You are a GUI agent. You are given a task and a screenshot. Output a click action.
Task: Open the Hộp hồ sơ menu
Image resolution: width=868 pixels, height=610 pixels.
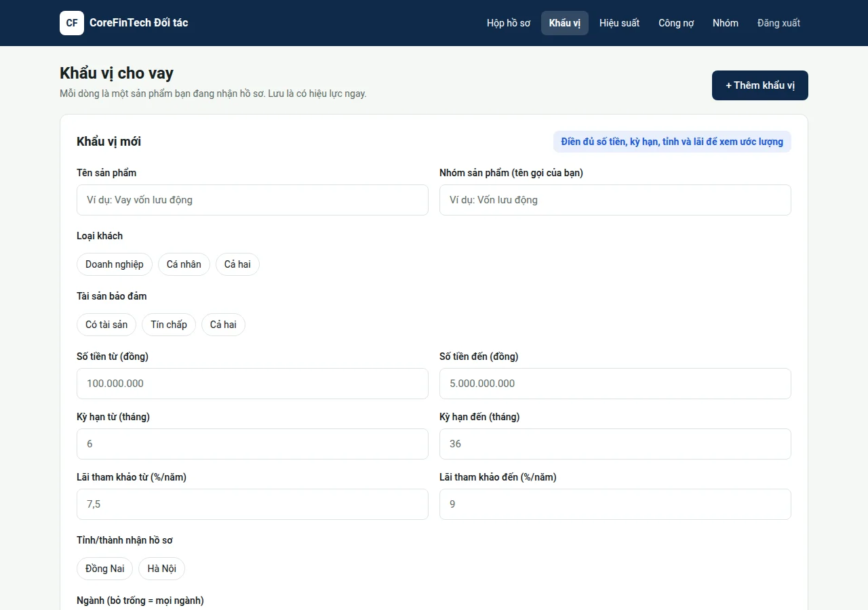pos(509,23)
